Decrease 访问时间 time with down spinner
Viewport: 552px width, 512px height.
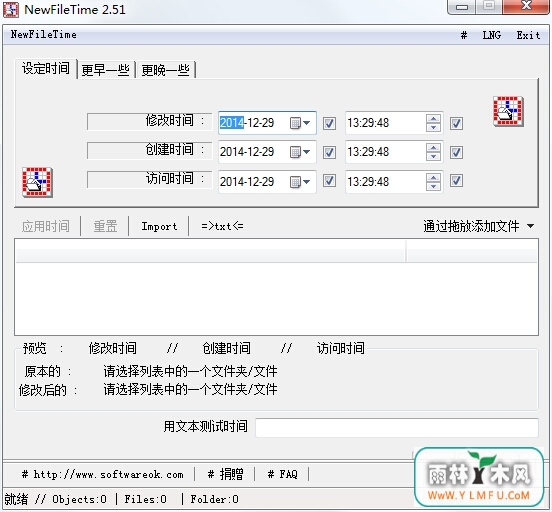pyautogui.click(x=433, y=186)
